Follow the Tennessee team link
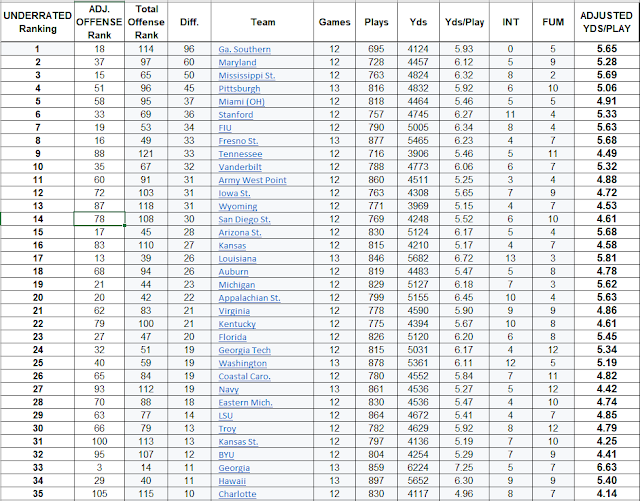This screenshot has height=501, width=640. coord(240,154)
